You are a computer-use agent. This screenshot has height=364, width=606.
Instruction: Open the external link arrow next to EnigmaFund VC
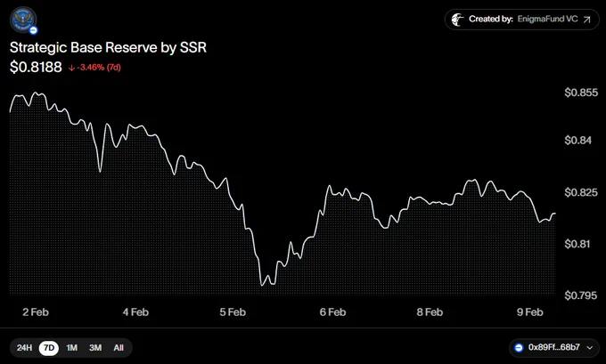[586, 20]
